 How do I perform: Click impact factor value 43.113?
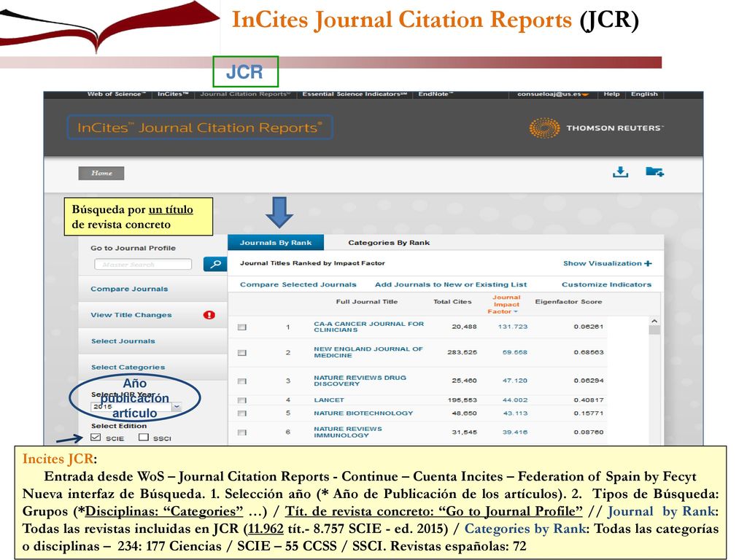515,413
